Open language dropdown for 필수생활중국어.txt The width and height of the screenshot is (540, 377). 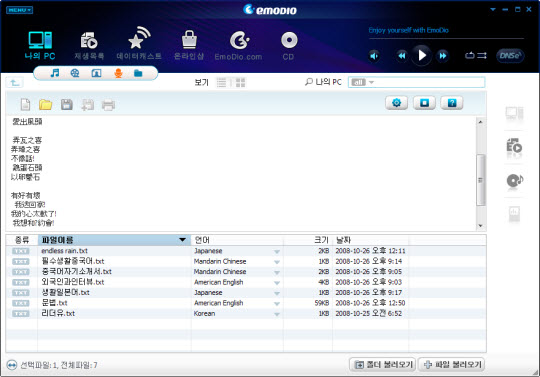(x=277, y=262)
